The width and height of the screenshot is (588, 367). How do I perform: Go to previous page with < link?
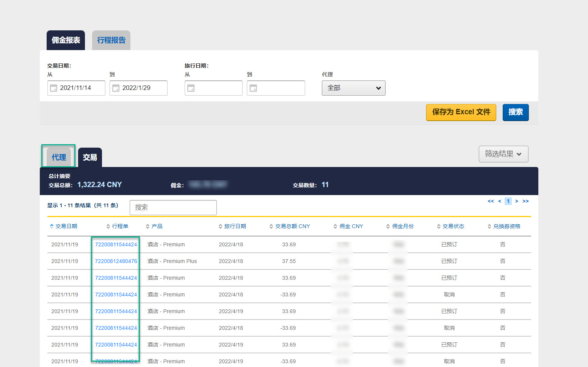pos(500,201)
